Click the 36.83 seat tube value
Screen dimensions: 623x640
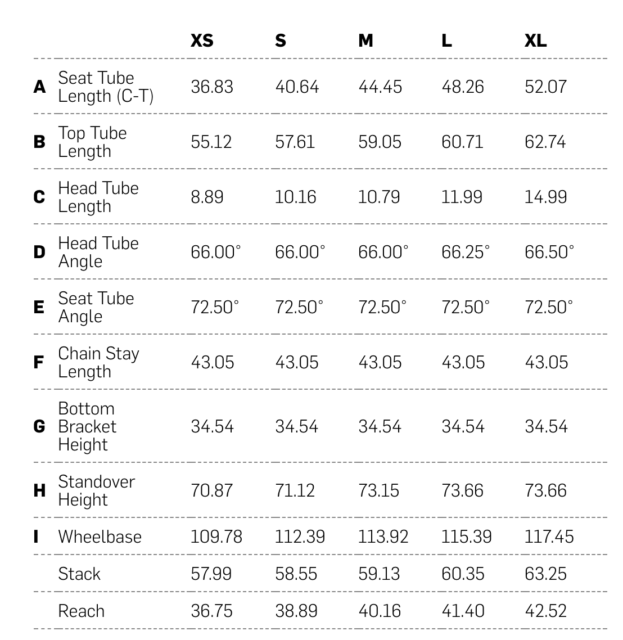(x=212, y=87)
